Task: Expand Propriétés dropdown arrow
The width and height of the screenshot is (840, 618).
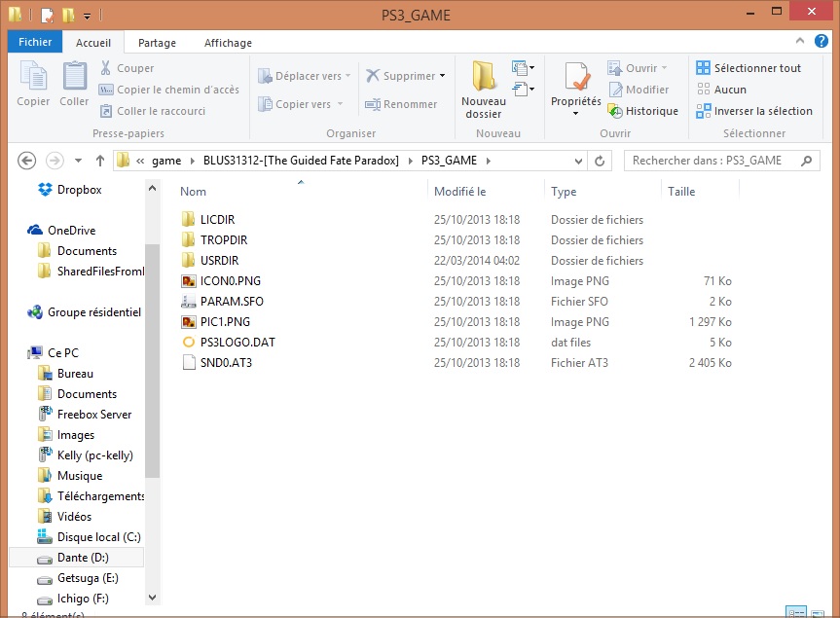Action: pyautogui.click(x=576, y=114)
